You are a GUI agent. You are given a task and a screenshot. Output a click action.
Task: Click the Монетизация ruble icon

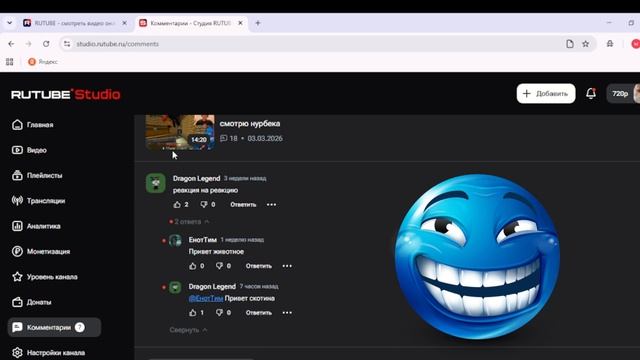[17, 251]
